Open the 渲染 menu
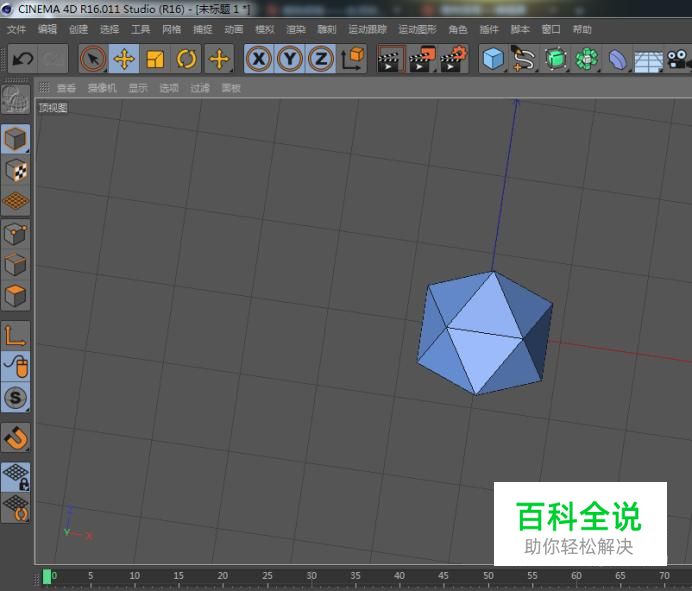692x591 pixels. [x=296, y=30]
